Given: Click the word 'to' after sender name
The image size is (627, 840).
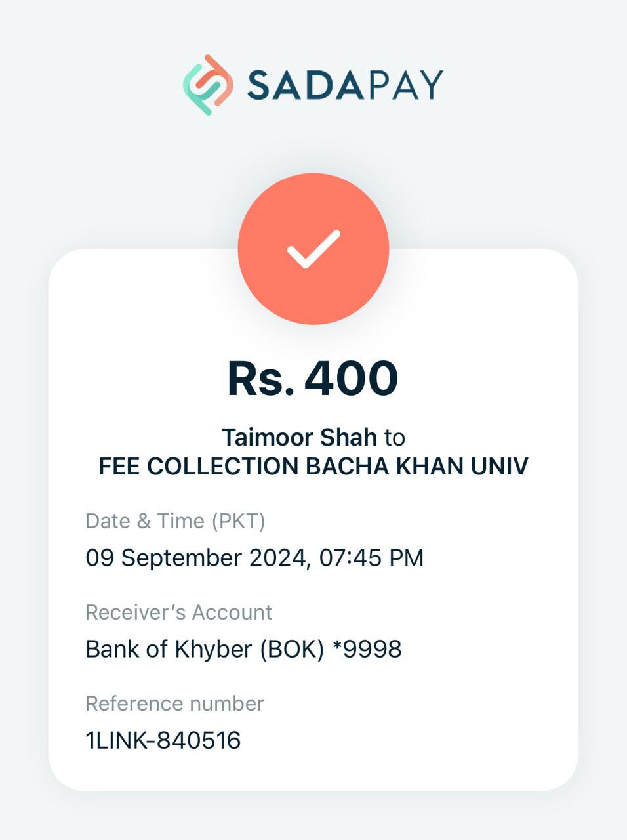Looking at the screenshot, I should tap(395, 438).
